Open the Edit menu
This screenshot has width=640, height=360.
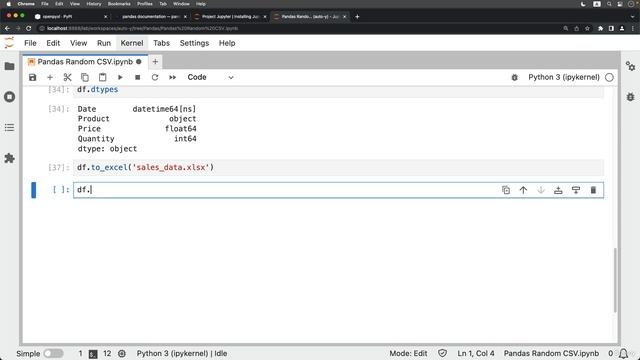(x=53, y=43)
